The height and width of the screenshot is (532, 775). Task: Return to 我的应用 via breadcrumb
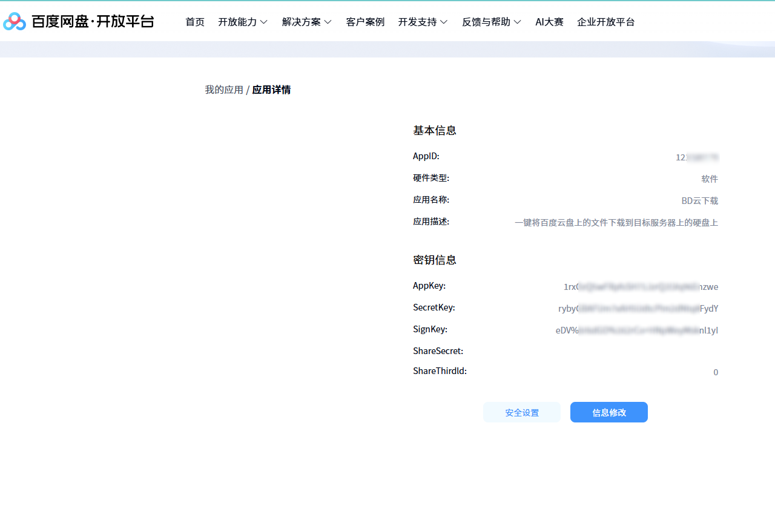click(x=223, y=89)
